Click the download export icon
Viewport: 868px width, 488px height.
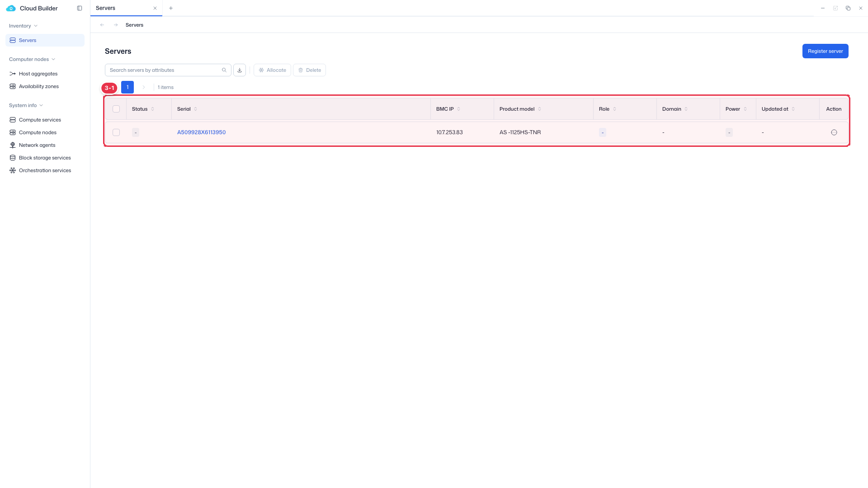tap(240, 70)
